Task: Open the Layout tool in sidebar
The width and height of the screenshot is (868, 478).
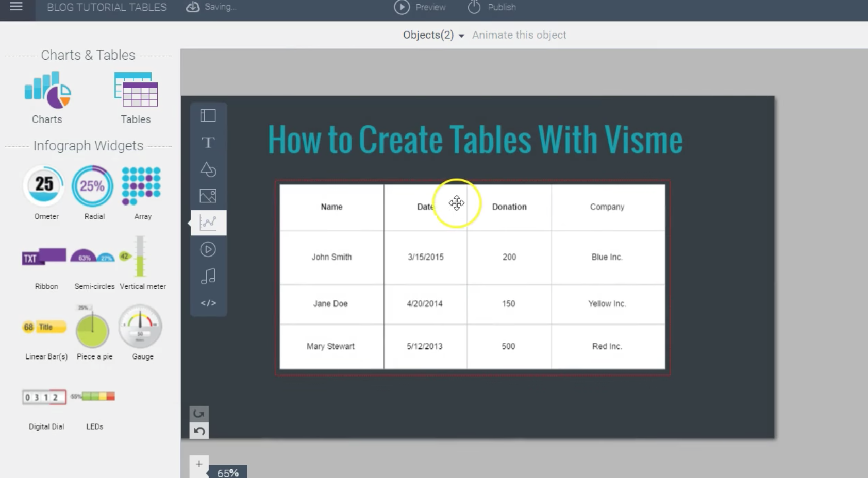Action: click(x=208, y=116)
